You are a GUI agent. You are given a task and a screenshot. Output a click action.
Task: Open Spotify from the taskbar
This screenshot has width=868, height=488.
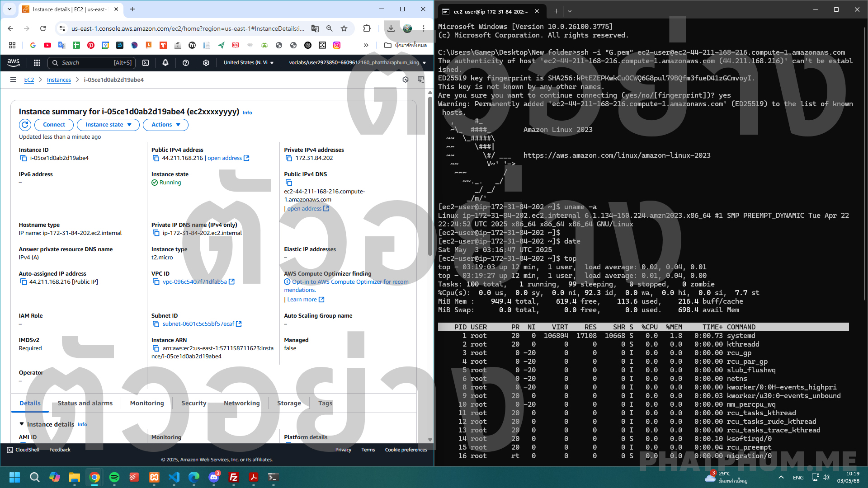[x=114, y=477]
